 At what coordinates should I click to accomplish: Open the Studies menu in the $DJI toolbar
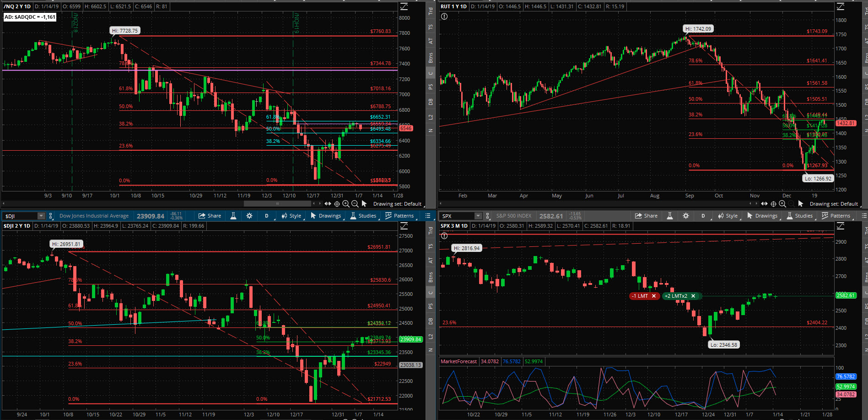point(363,216)
